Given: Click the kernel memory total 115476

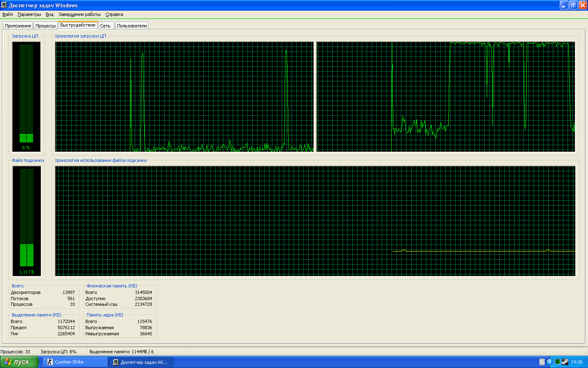Looking at the screenshot, I should [145, 321].
